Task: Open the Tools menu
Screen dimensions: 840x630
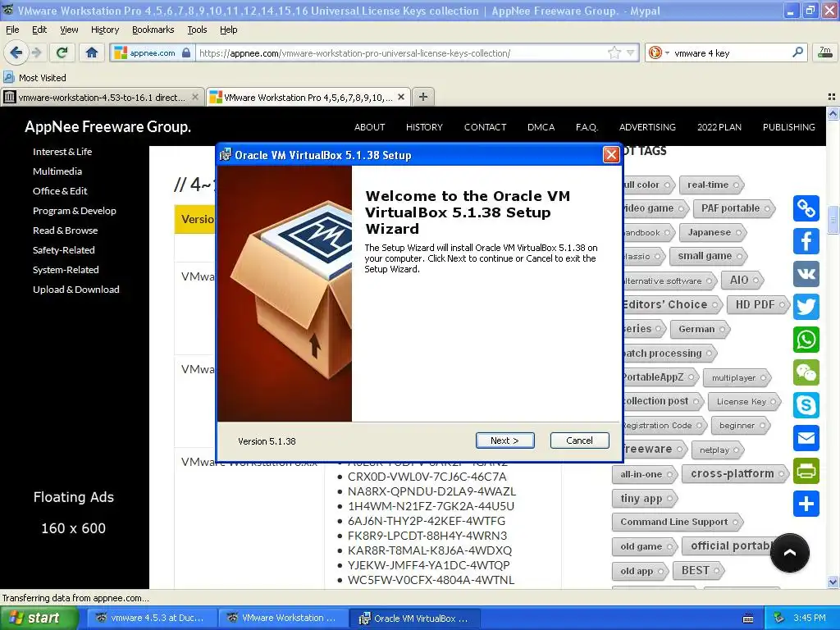Action: pos(197,30)
